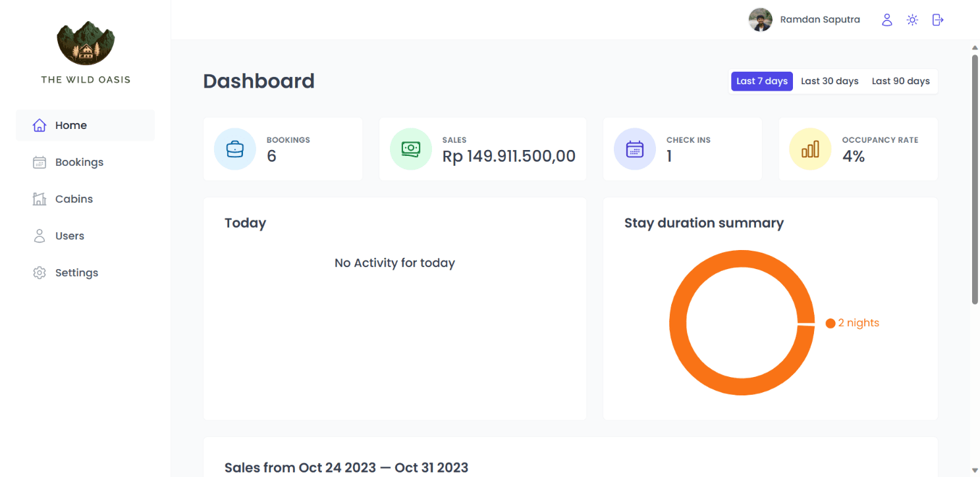
Task: Click the user account icon in header
Action: coord(887,20)
